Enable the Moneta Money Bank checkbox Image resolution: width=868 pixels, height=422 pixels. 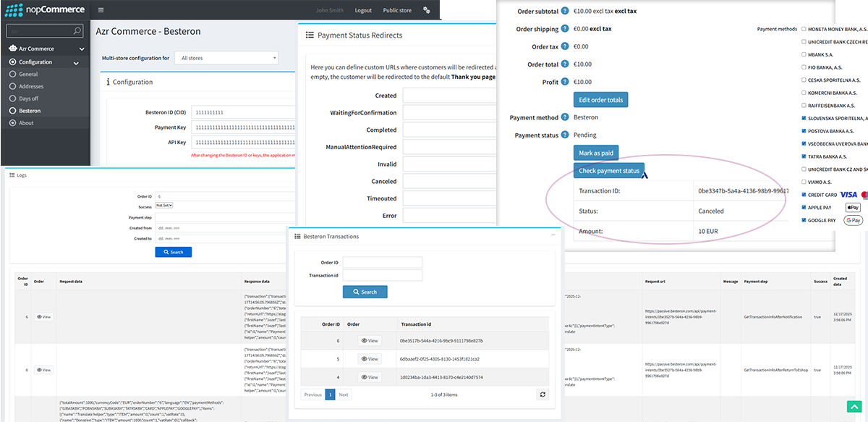pyautogui.click(x=804, y=30)
